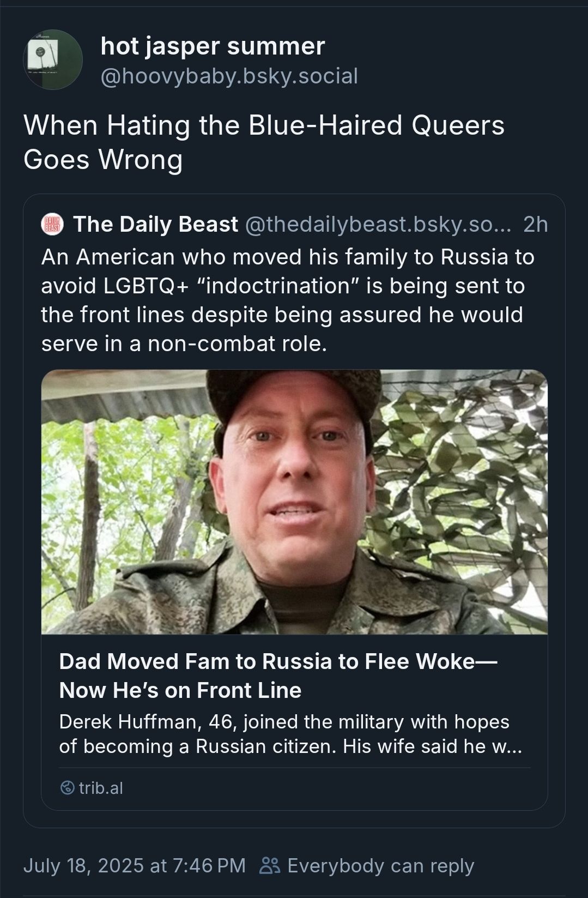Viewport: 588px width, 898px height.
Task: Click the globe icon beside trib.al
Action: (67, 788)
